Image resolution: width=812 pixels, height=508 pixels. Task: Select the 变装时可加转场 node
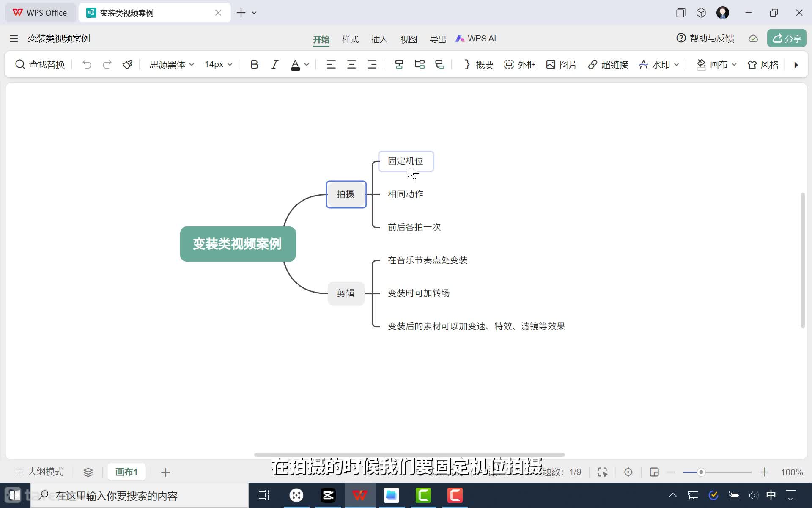[419, 293]
